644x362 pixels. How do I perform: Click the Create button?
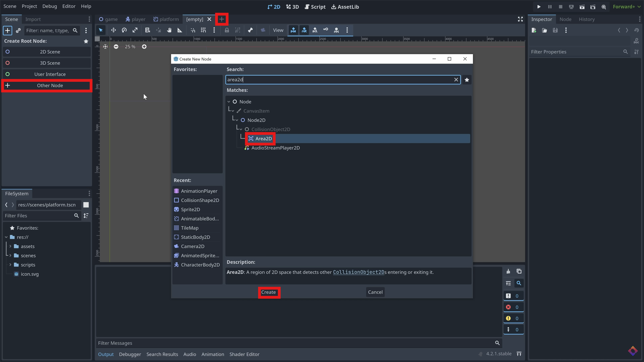tap(268, 292)
